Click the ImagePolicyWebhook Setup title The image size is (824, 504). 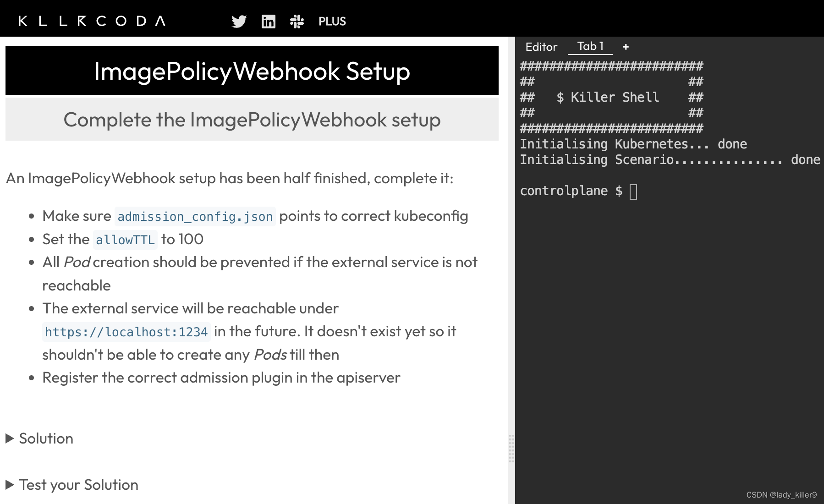252,71
